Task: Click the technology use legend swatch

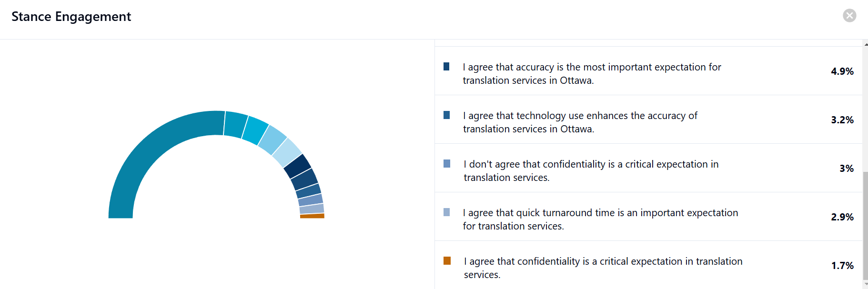Action: [446, 115]
